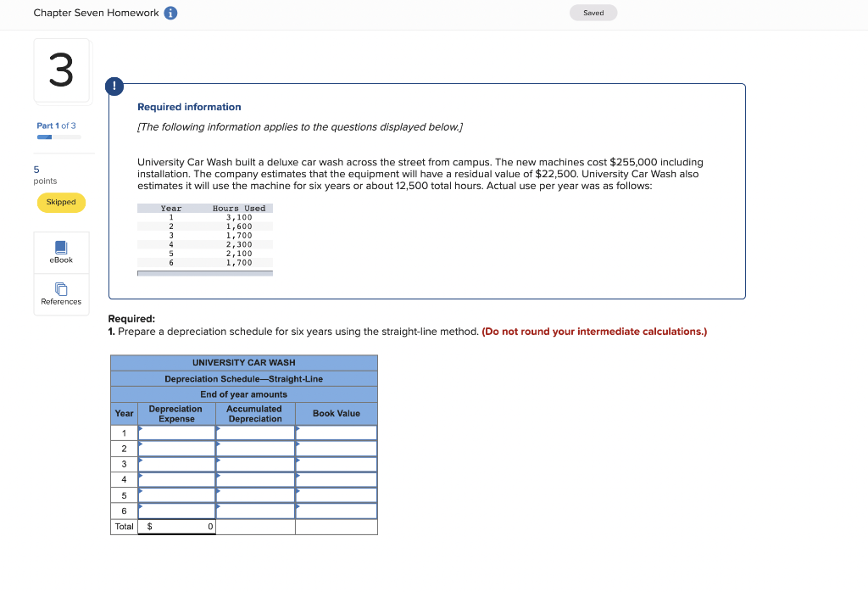This screenshot has height=592, width=868.
Task: Select Year 4 Book Value cell
Action: pos(337,479)
